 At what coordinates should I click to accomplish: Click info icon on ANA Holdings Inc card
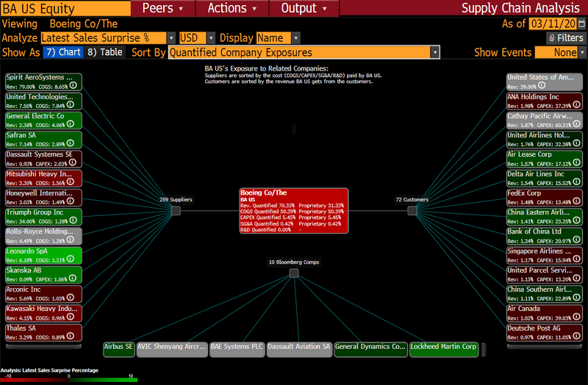point(577,104)
